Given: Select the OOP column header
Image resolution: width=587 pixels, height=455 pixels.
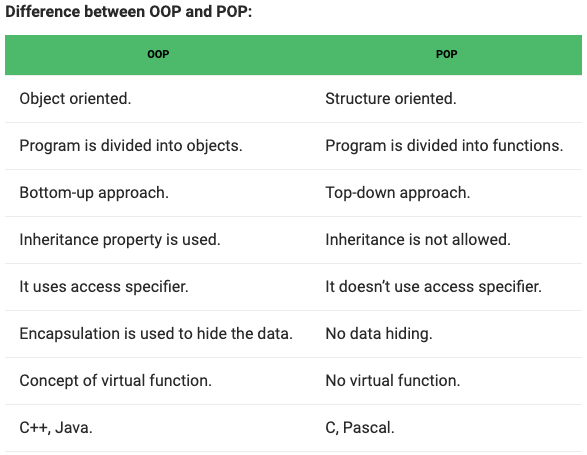Looking at the screenshot, I should click(x=158, y=54).
